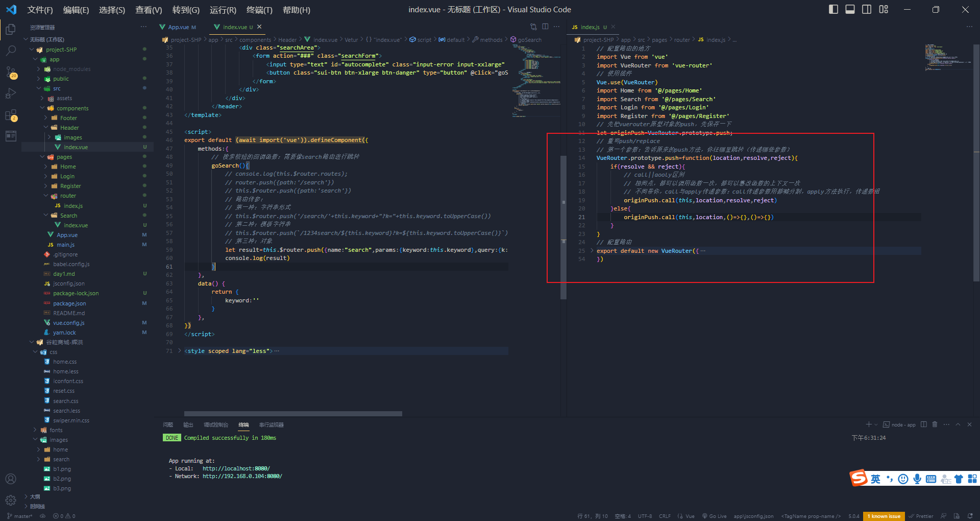Open the Source Control view
This screenshot has width=980, height=521.
(x=11, y=73)
